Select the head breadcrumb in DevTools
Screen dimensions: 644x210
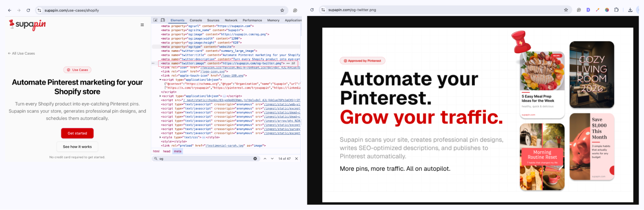[167, 151]
